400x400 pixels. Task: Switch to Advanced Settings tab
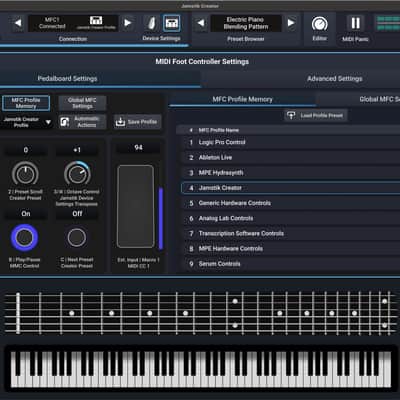tap(335, 79)
